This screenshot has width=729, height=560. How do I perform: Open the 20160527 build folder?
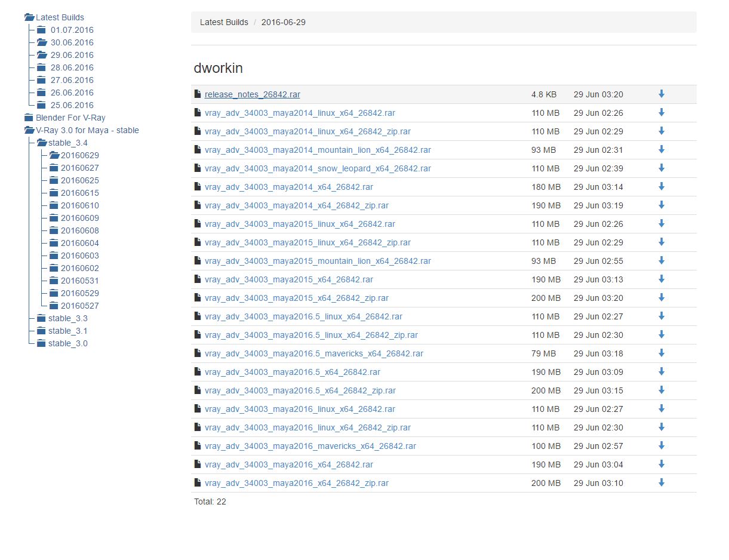click(x=80, y=306)
